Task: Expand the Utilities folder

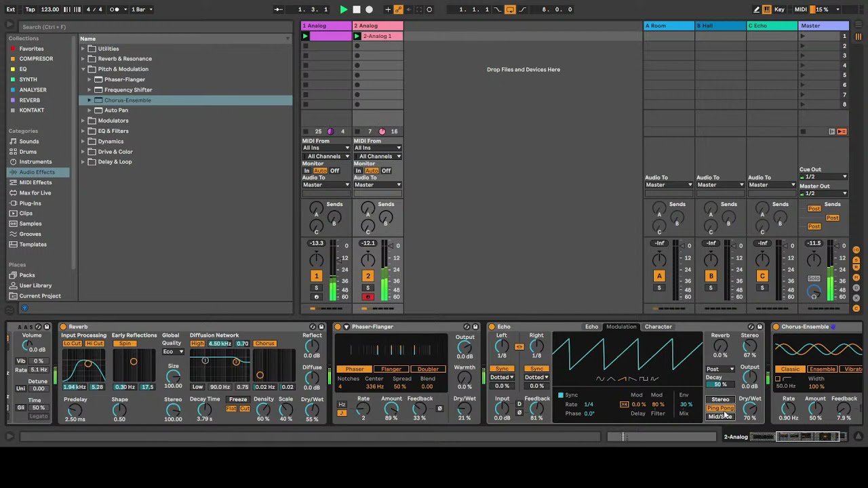Action: pos(83,49)
